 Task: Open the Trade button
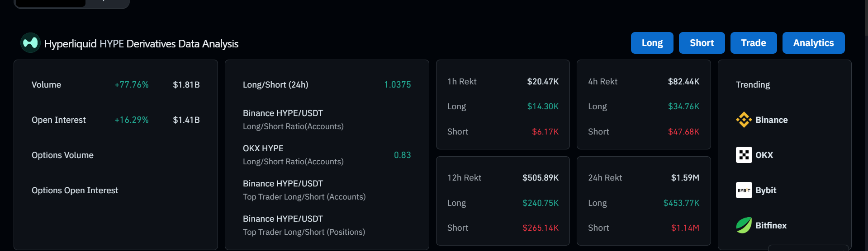(x=753, y=43)
